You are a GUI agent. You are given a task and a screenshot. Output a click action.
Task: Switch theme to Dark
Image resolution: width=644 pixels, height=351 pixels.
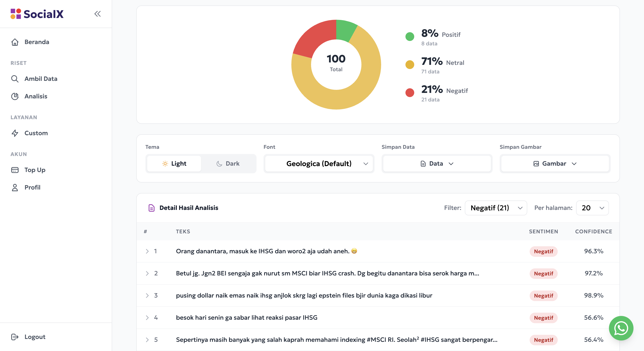(x=228, y=163)
